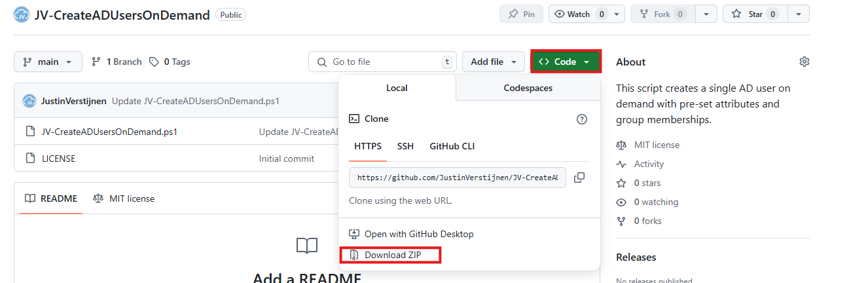Star the repository
Viewport: 868px width, 283px height.
tap(755, 14)
